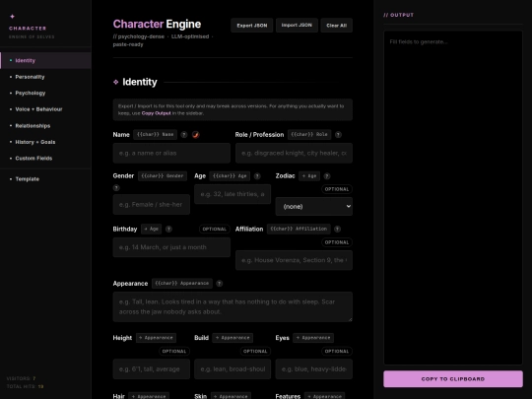Go to the Custom Fields section

[45, 159]
